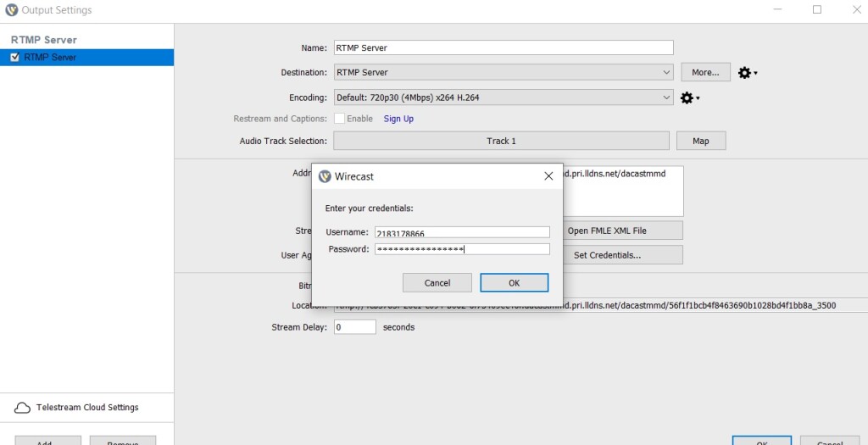Click the Wirecast logo in credentials dialog
The image size is (868, 445).
pos(325,176)
